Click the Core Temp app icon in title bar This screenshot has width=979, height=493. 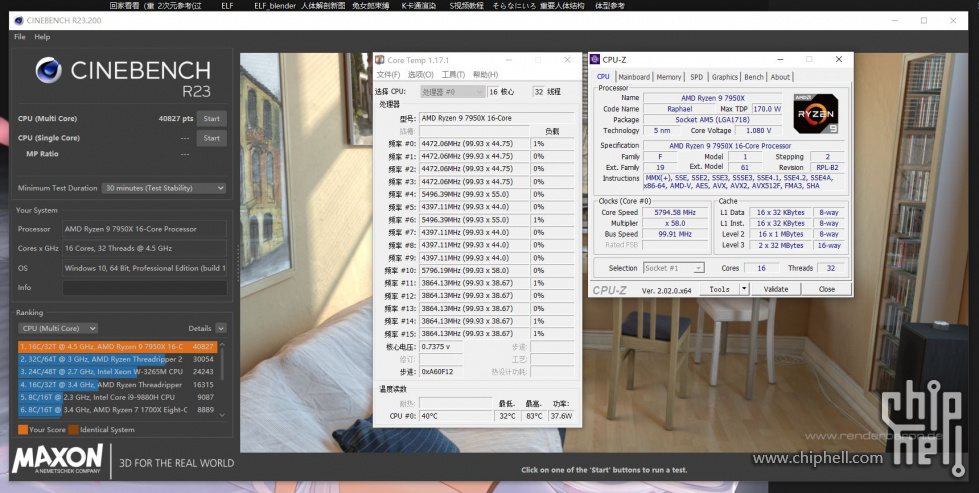380,60
